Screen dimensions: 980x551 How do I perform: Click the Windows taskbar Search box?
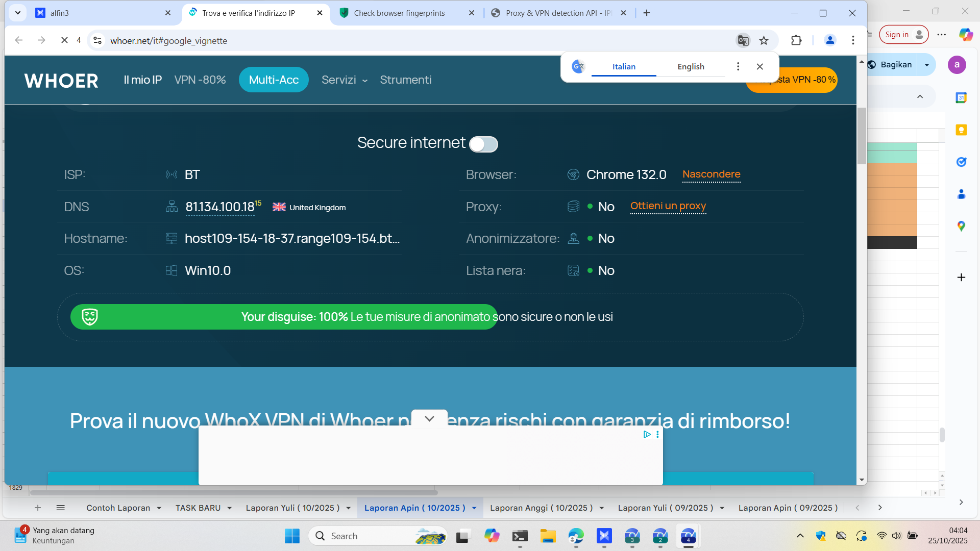click(378, 536)
